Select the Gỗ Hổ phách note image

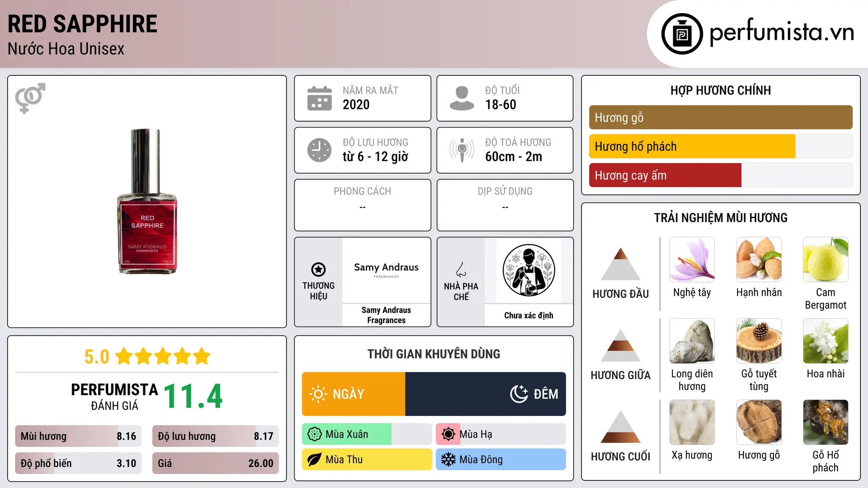click(x=826, y=422)
